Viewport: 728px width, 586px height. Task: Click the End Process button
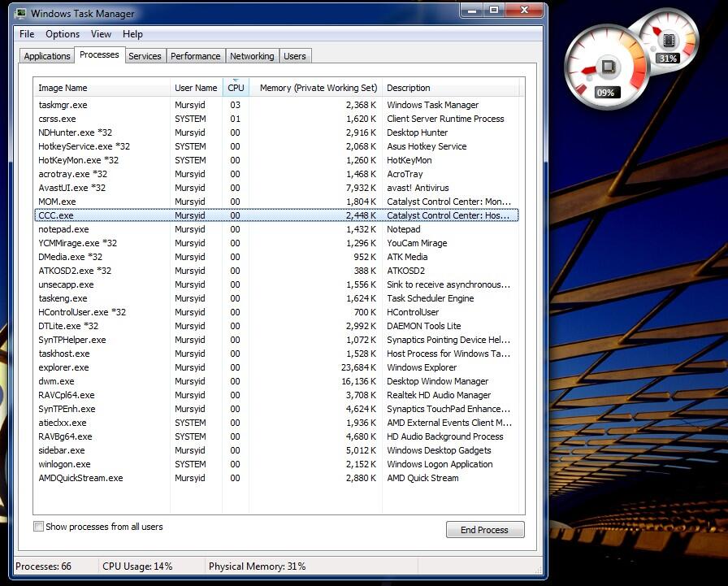click(x=485, y=530)
